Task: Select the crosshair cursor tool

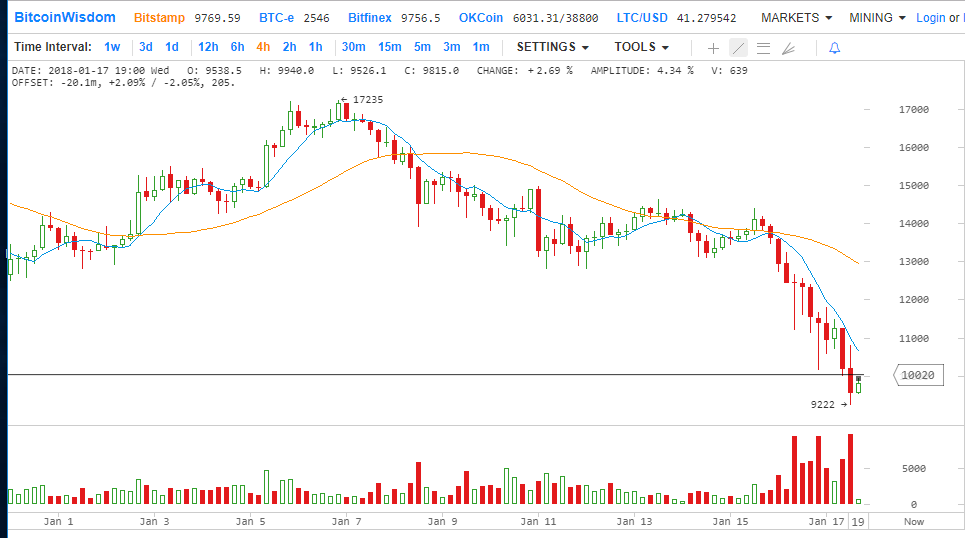Action: tap(713, 48)
